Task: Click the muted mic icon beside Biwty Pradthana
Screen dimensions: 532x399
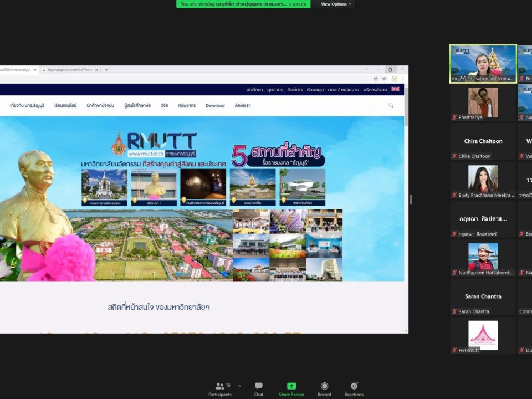Action: [454, 195]
